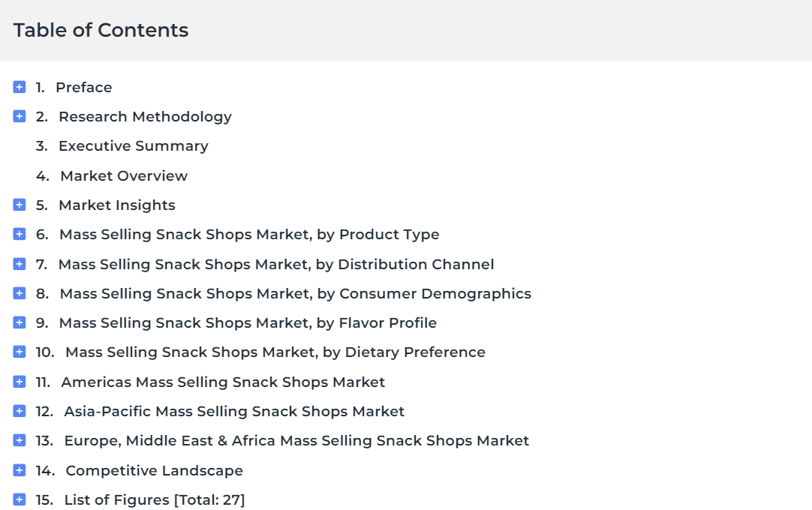The image size is (812, 510).
Task: Expand the Dietary Preference section plus icon
Action: click(20, 352)
